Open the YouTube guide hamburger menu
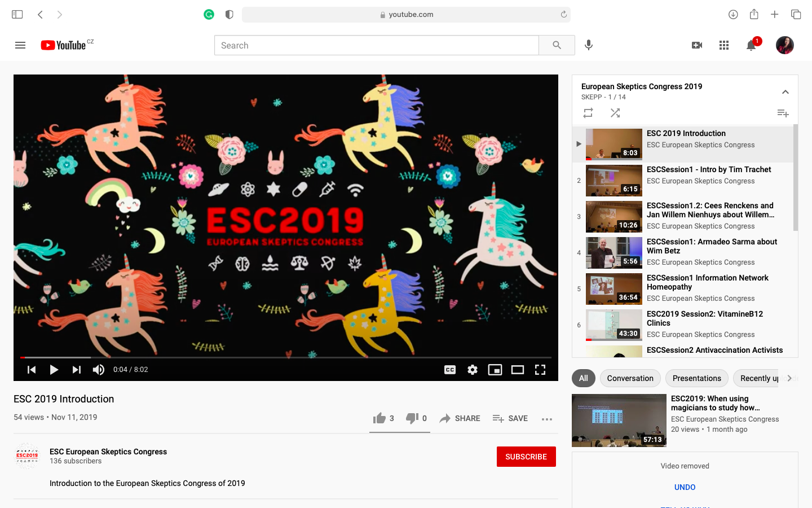 (20, 45)
